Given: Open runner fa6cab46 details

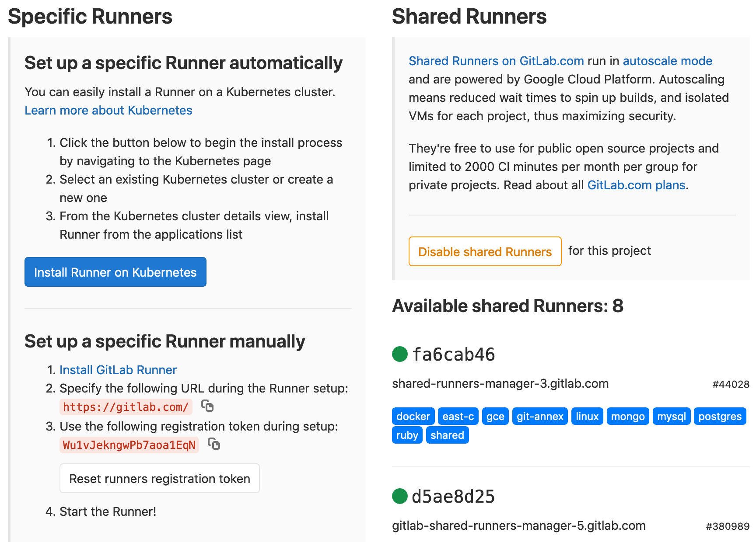Looking at the screenshot, I should tap(454, 354).
